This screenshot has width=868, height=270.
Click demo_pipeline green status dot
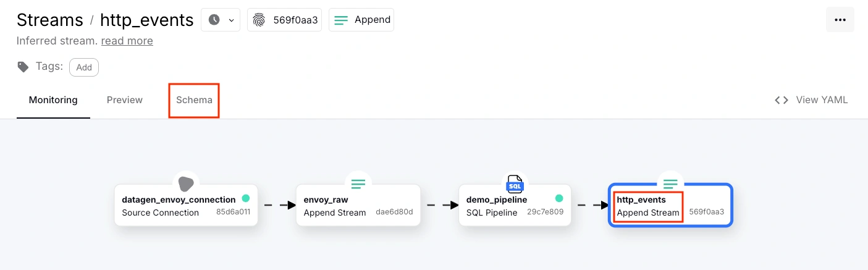(559, 199)
